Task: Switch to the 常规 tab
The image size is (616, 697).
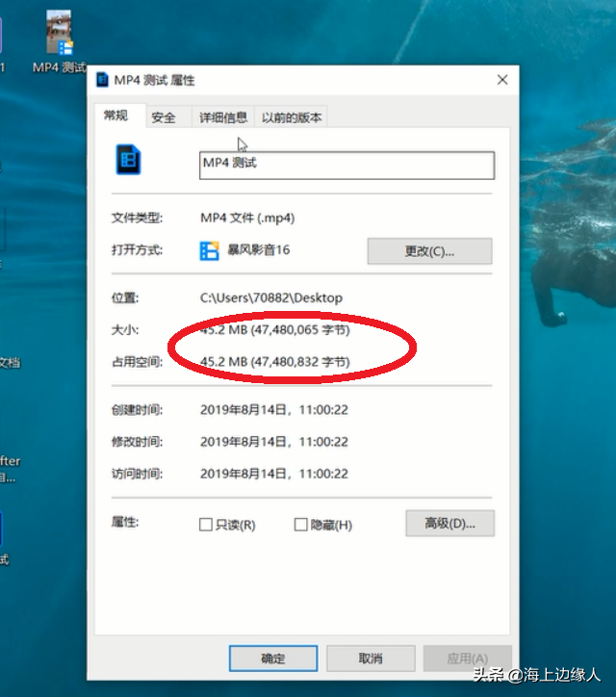Action: click(x=120, y=116)
